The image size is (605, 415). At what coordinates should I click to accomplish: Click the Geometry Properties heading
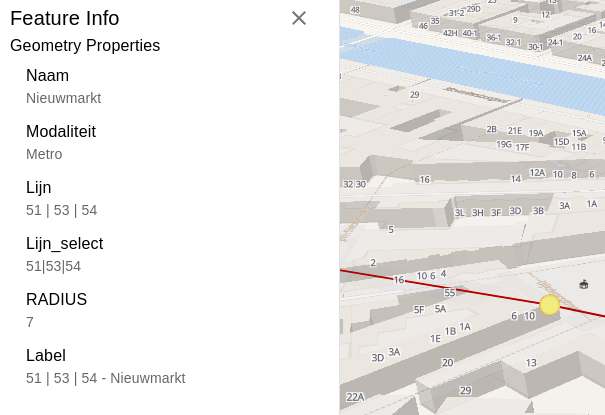click(85, 45)
